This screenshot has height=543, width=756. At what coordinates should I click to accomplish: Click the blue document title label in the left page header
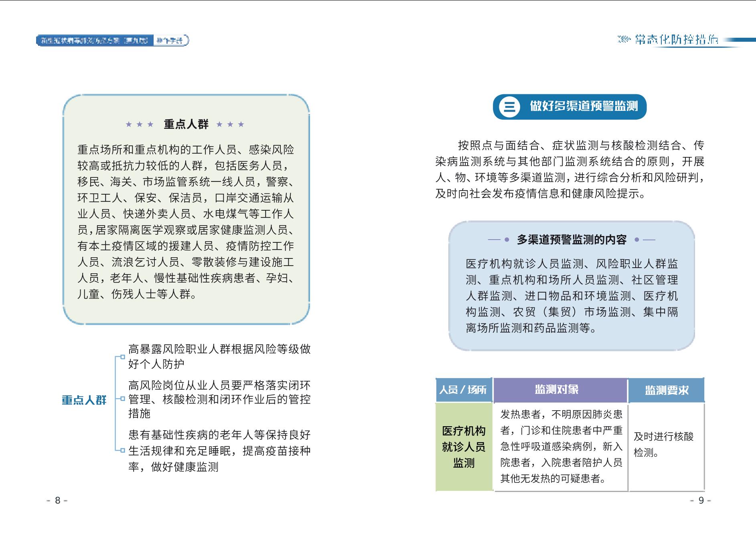click(95, 41)
